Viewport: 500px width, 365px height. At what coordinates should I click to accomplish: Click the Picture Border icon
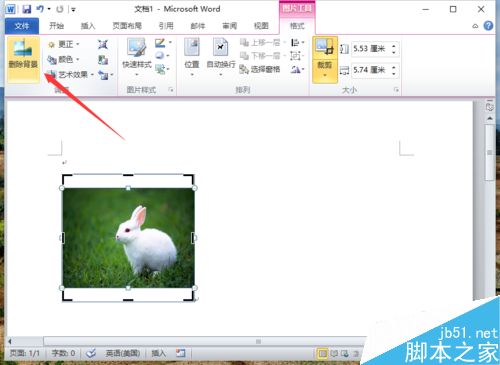[x=160, y=43]
